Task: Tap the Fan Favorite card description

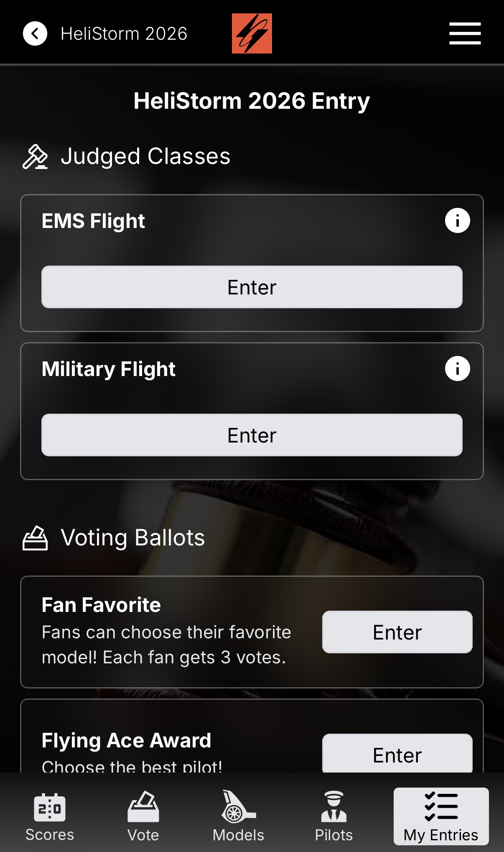Action: pyautogui.click(x=166, y=645)
